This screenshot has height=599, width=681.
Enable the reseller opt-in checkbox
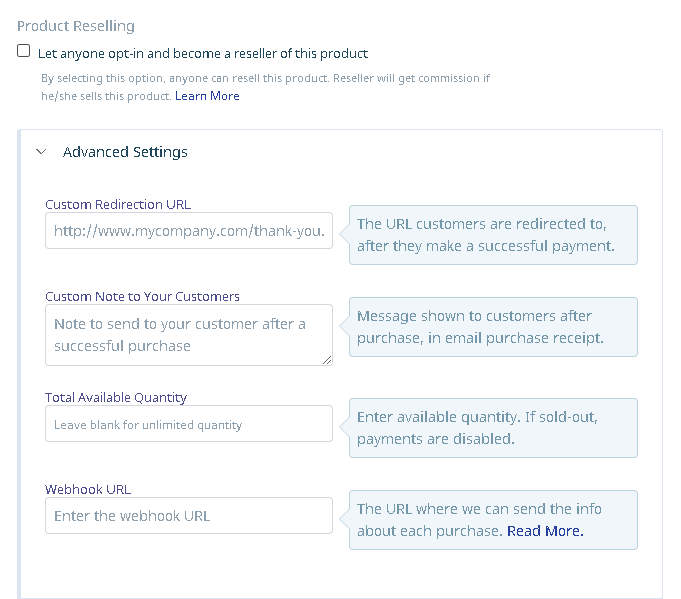click(23, 51)
